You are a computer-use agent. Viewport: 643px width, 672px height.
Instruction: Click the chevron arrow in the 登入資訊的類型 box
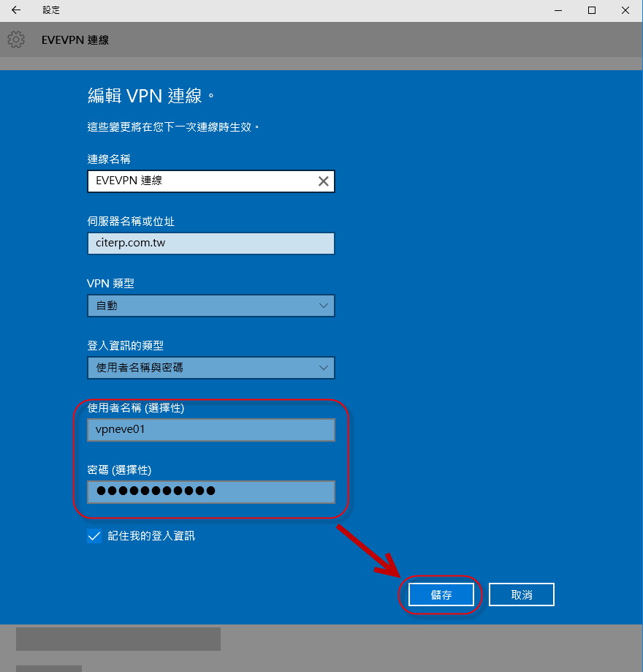click(324, 368)
